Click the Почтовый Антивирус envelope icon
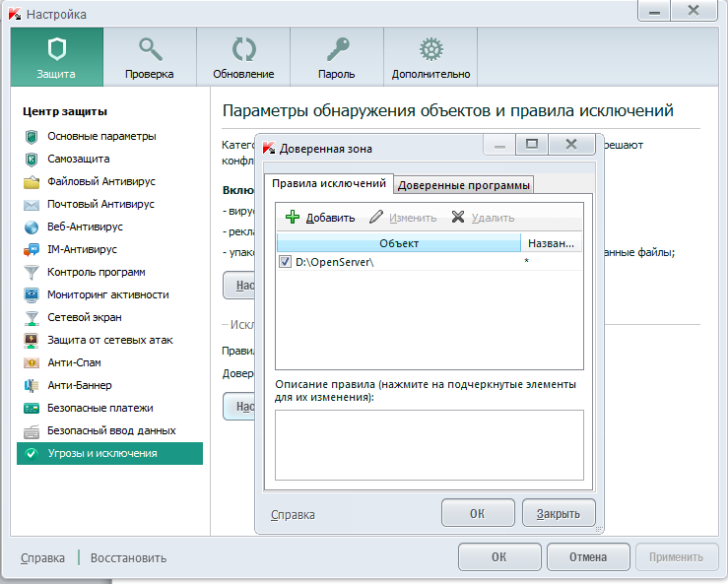 click(x=32, y=205)
